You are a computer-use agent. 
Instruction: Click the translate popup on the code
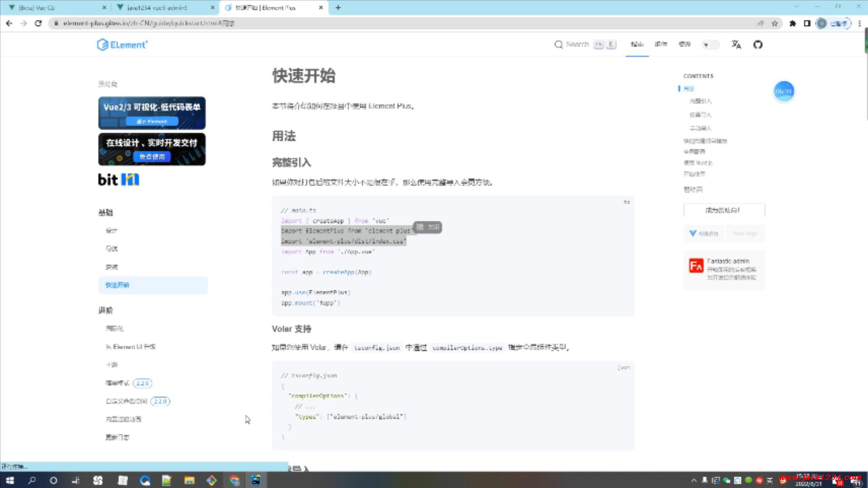coord(427,227)
